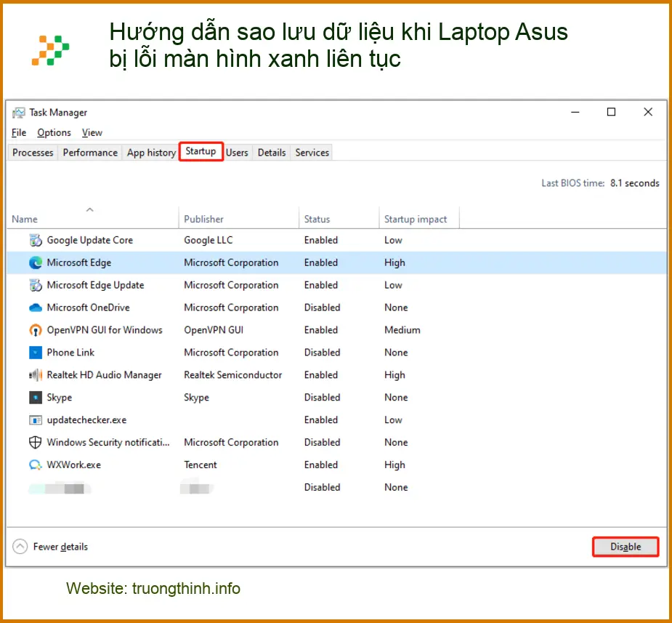Select the Phone Link entry name
Image resolution: width=672 pixels, height=623 pixels.
(70, 353)
